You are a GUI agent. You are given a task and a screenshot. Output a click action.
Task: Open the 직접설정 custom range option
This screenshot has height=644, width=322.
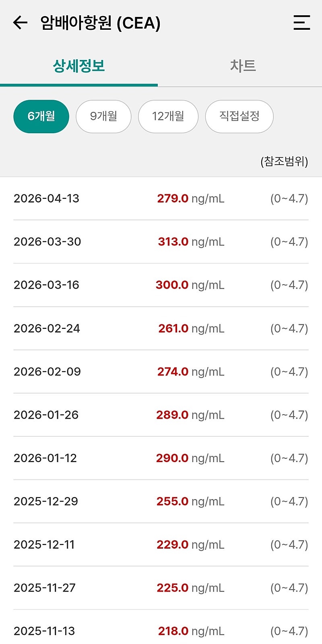[x=239, y=116]
